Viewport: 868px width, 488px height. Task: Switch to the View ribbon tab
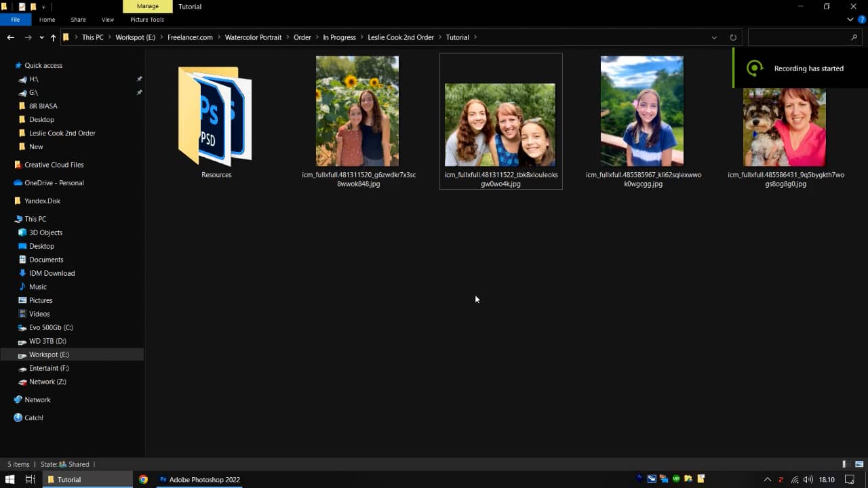107,20
